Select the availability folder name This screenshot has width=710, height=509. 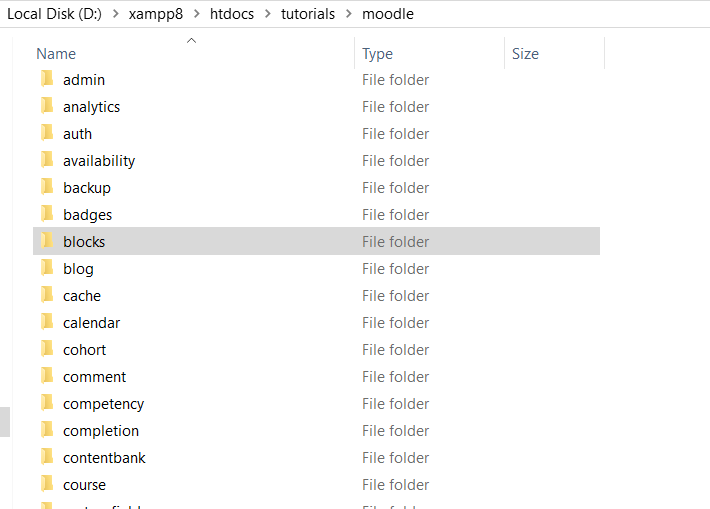point(99,161)
